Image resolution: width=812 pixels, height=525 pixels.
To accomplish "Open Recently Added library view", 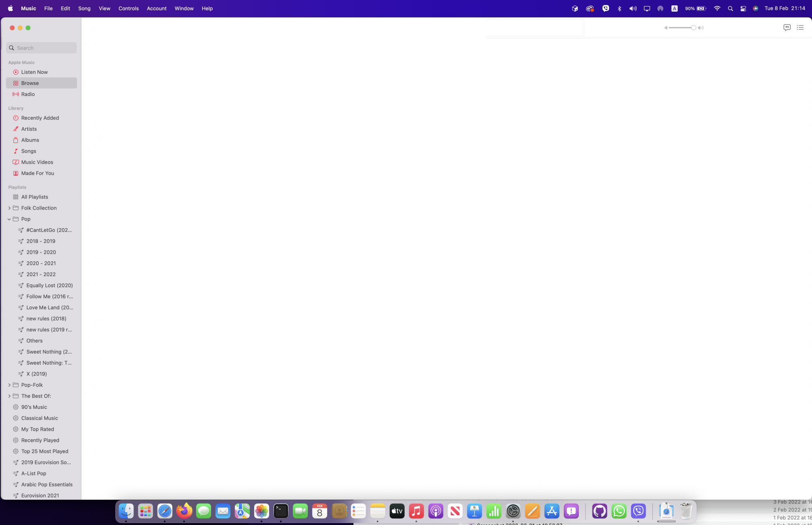I will (x=40, y=118).
